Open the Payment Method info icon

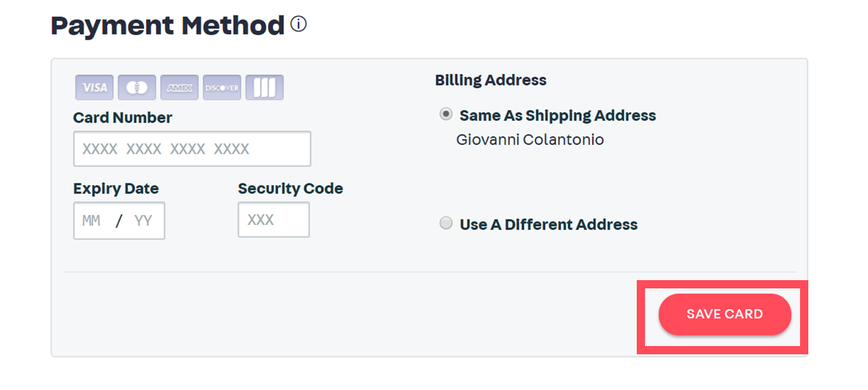[x=298, y=25]
